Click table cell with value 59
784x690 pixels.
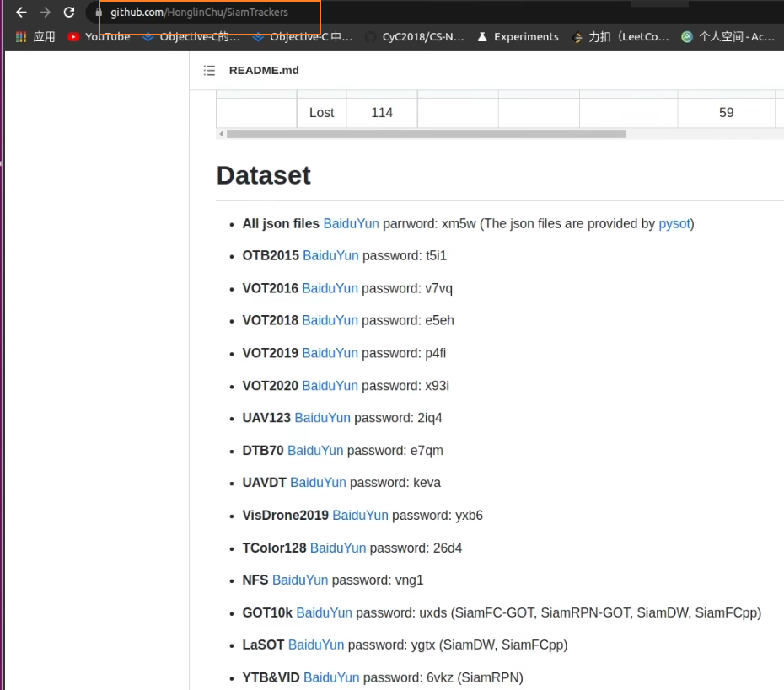726,112
